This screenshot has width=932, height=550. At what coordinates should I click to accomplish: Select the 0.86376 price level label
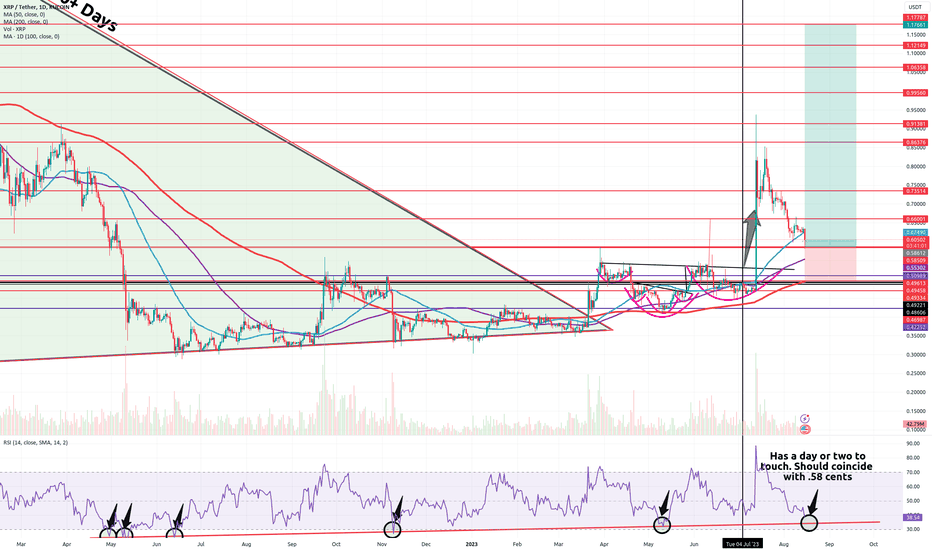coord(915,143)
